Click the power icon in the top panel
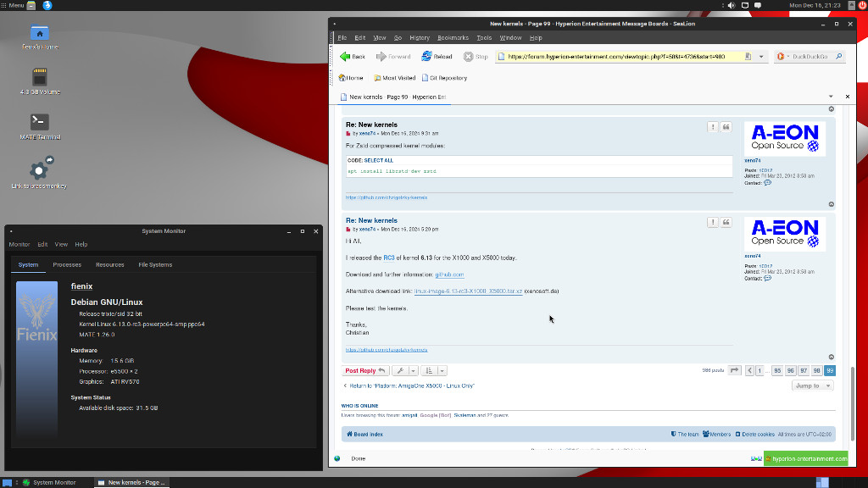The height and width of the screenshot is (488, 868). pos(862,6)
